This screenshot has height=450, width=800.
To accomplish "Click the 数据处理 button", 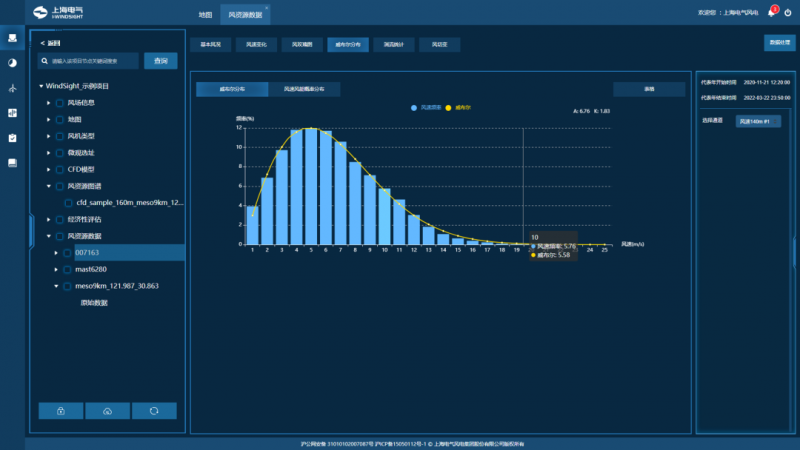I will point(778,42).
